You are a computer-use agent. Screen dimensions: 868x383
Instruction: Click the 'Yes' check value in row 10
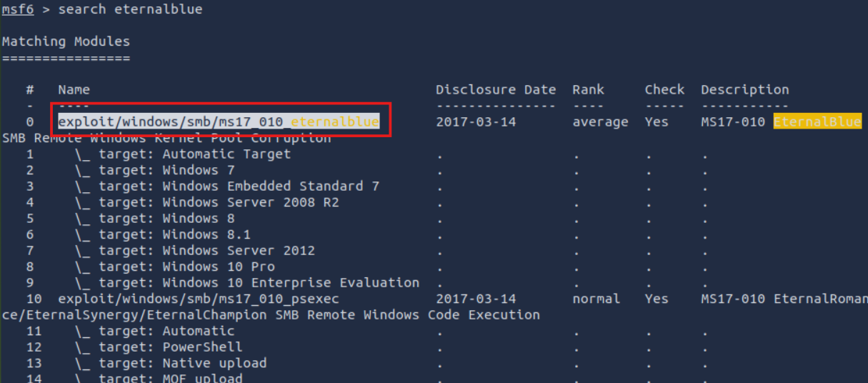tap(657, 299)
